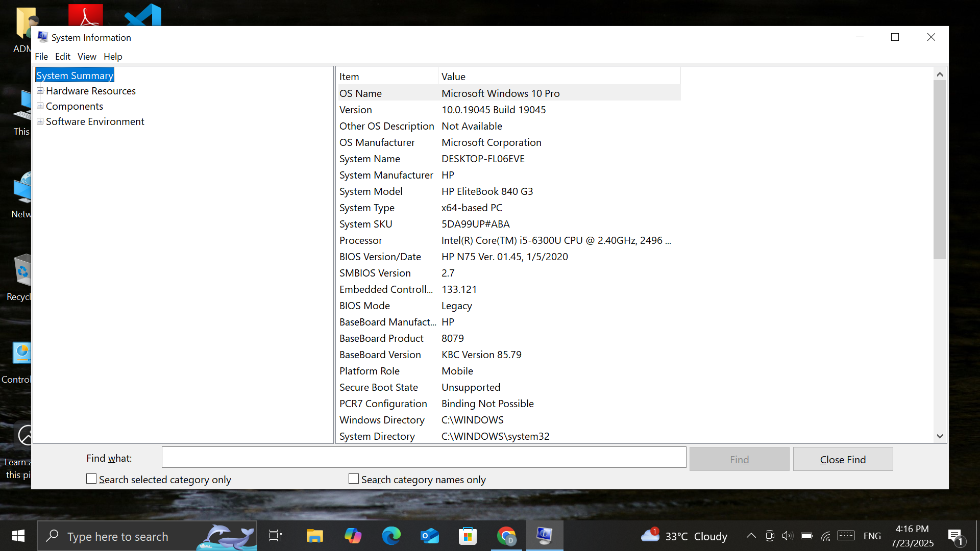Click the Item column header
This screenshot has width=980, height=551.
tap(387, 77)
